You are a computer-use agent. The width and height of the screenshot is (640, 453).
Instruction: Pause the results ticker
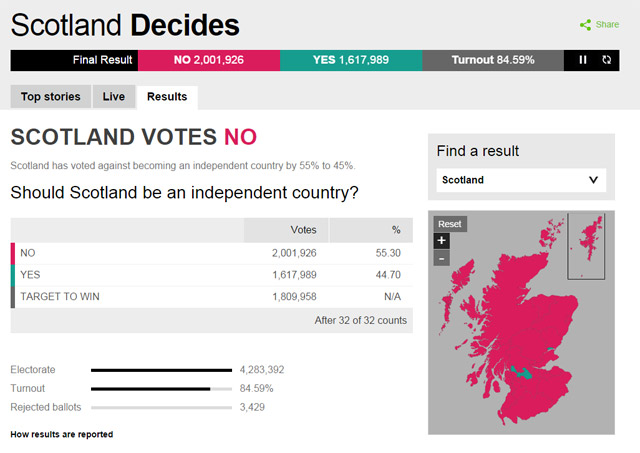point(583,60)
